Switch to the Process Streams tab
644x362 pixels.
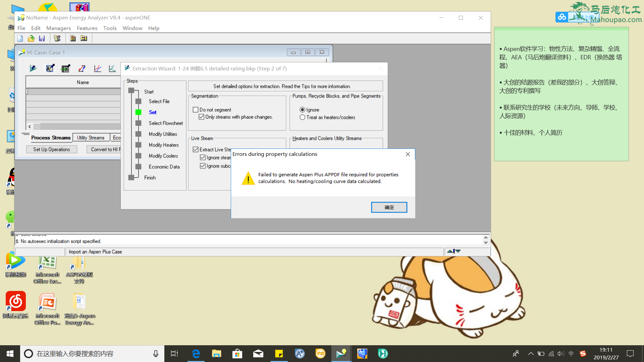pos(51,138)
